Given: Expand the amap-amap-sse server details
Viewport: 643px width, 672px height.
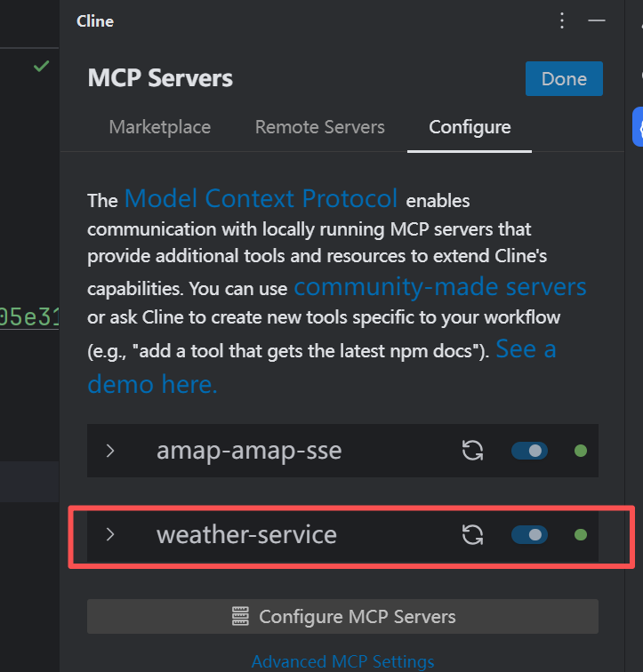Looking at the screenshot, I should [110, 451].
